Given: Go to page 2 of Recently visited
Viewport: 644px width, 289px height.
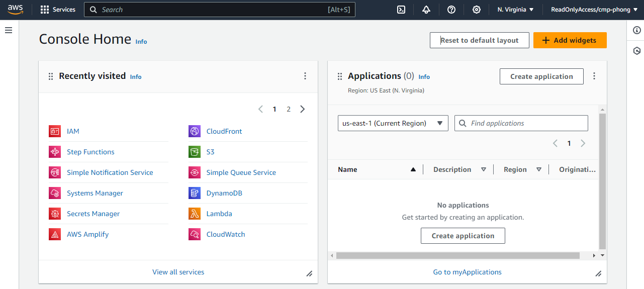Looking at the screenshot, I should tap(289, 109).
